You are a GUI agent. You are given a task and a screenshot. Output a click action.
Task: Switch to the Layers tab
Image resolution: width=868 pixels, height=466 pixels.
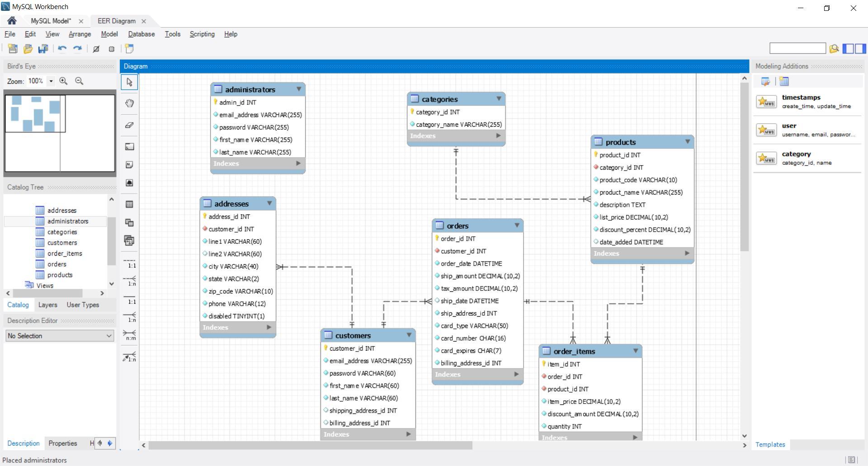tap(47, 305)
